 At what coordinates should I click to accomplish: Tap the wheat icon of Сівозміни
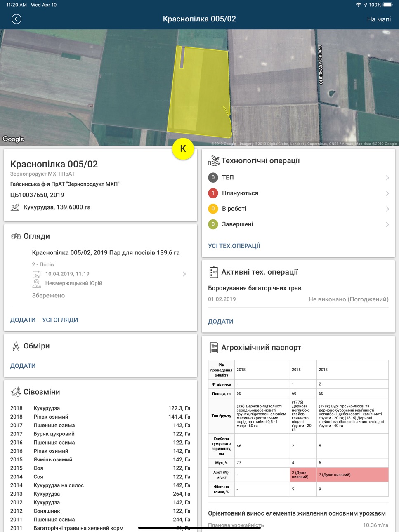click(x=16, y=392)
